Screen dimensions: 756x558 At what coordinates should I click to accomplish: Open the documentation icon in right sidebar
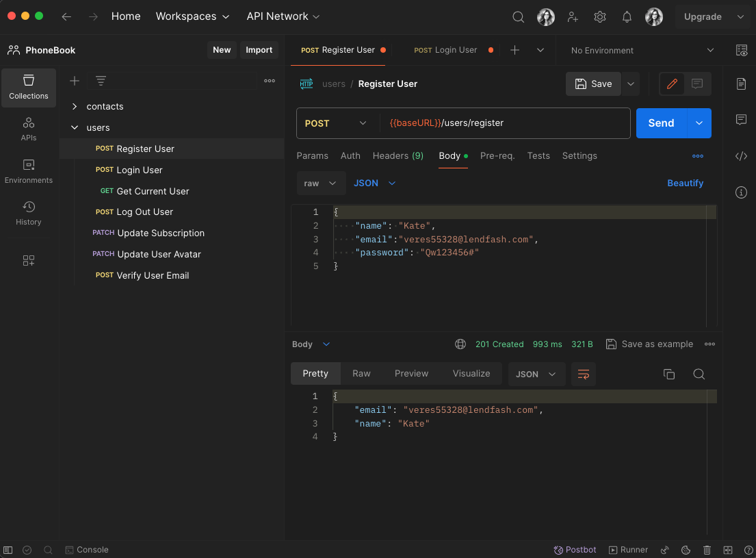tap(742, 84)
